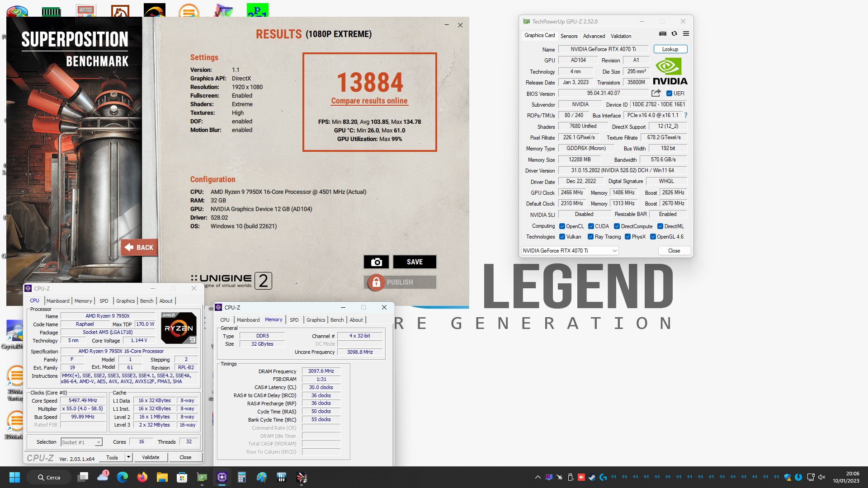Screen dimensions: 868x488
Task: Click the 13884 benchmark score
Action: click(370, 83)
